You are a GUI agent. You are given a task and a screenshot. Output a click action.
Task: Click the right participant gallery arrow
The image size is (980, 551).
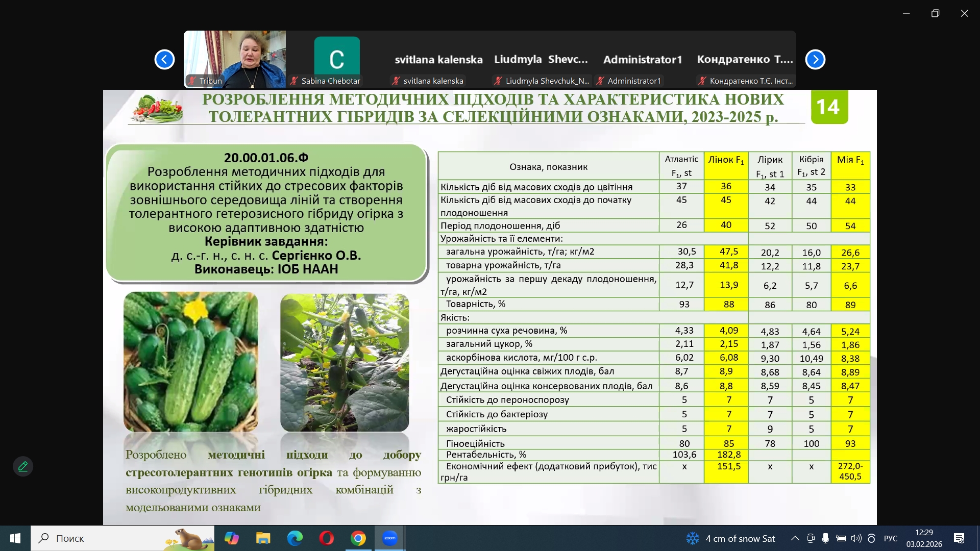(x=815, y=60)
